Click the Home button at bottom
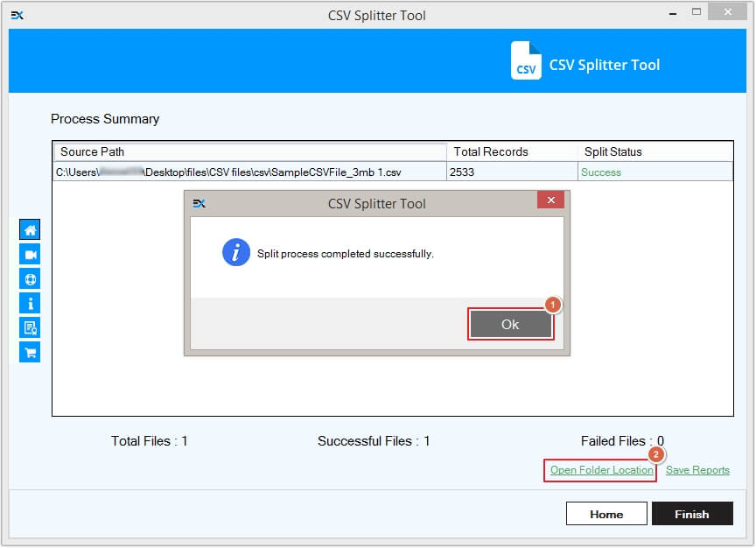This screenshot has height=548, width=756. point(605,514)
